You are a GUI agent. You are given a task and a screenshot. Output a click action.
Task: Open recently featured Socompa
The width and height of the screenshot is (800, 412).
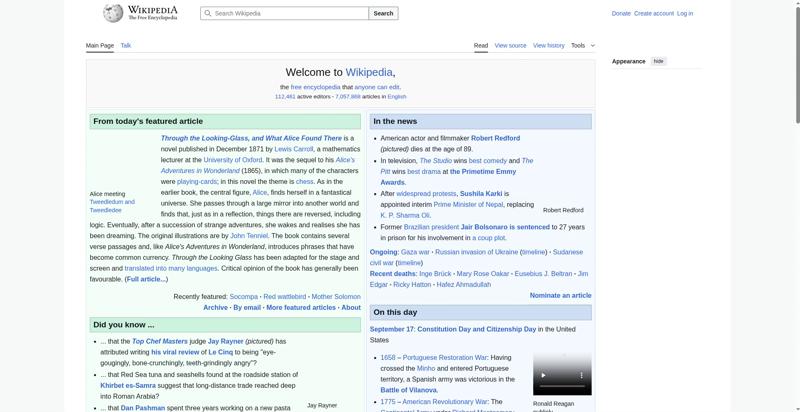coord(243,297)
